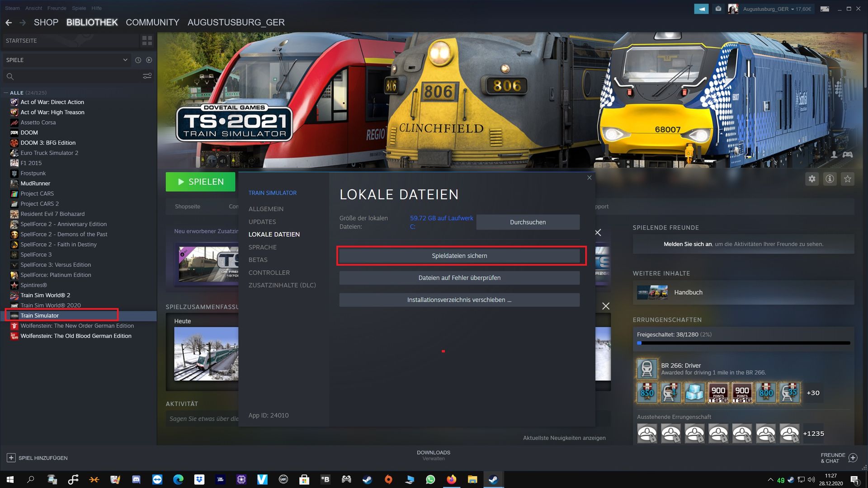Click the library search field
The image size is (868, 488).
[72, 76]
